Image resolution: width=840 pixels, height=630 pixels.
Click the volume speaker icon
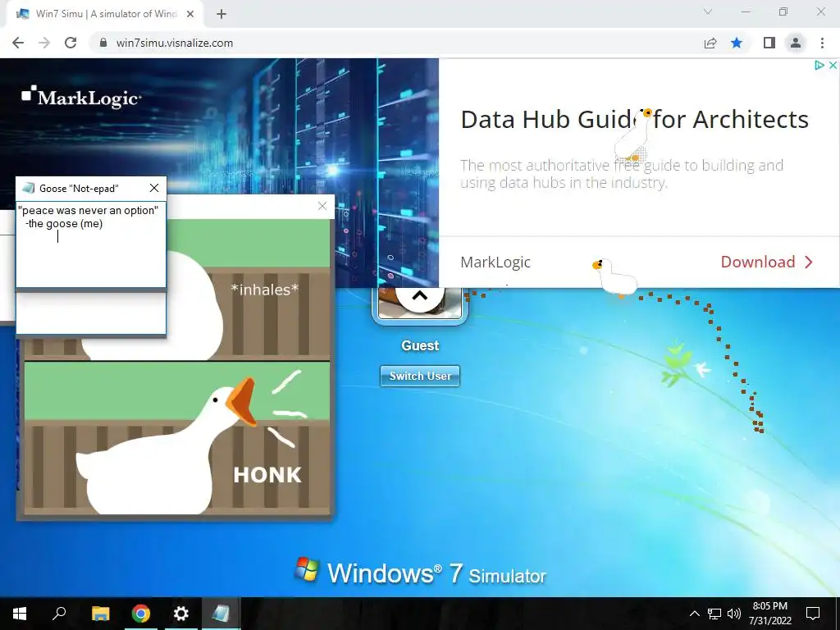point(734,614)
